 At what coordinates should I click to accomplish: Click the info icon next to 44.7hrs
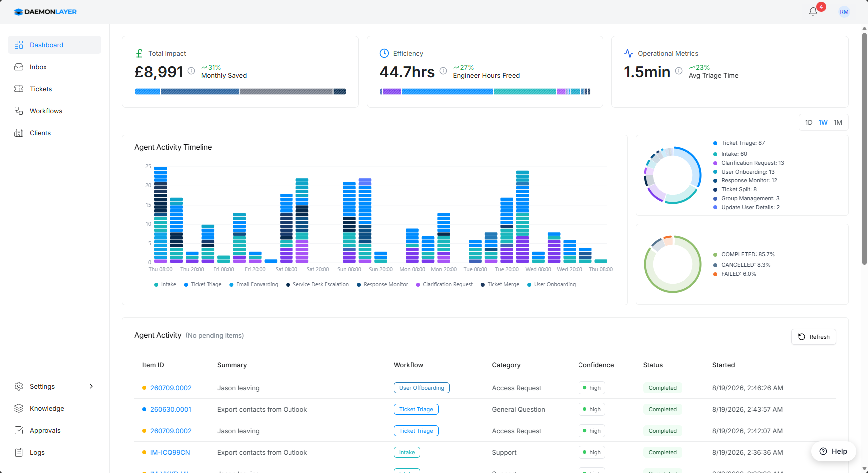pyautogui.click(x=443, y=71)
